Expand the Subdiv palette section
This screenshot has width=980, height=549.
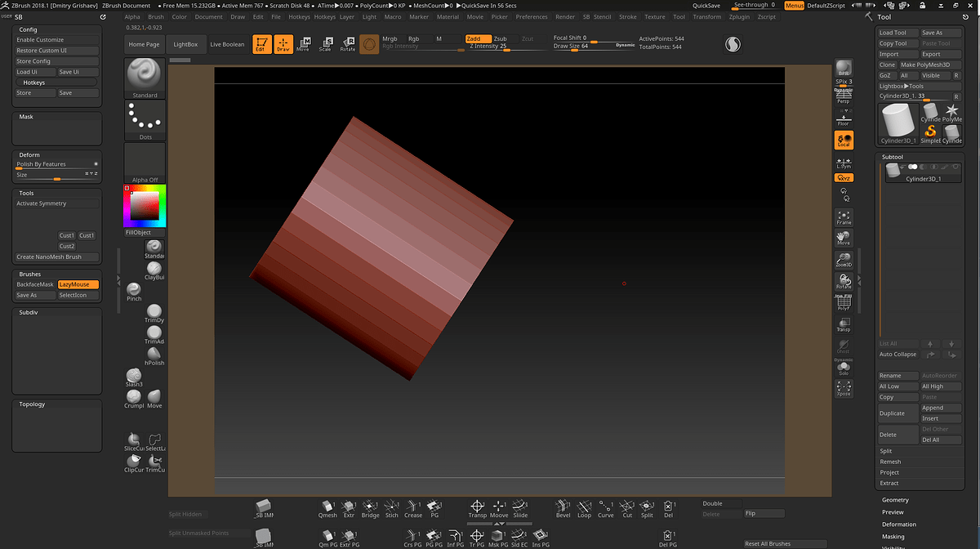pyautogui.click(x=29, y=312)
